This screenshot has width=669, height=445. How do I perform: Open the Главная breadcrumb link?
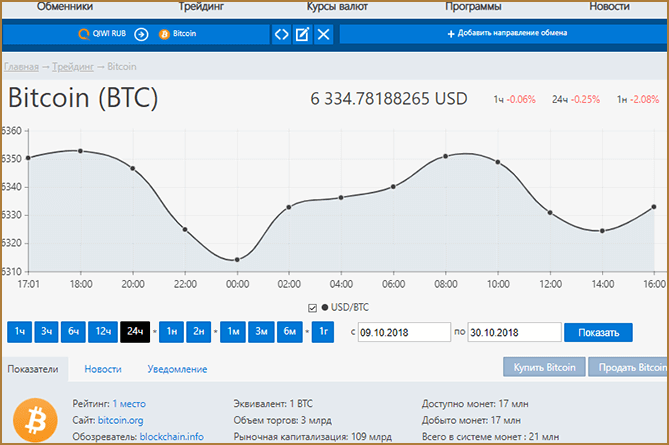click(21, 67)
